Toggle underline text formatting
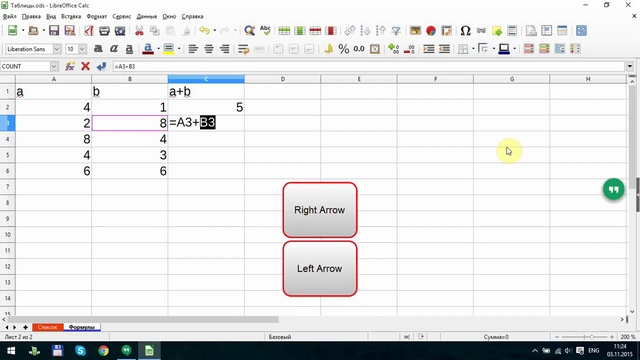The width and height of the screenshot is (640, 360). [129, 49]
